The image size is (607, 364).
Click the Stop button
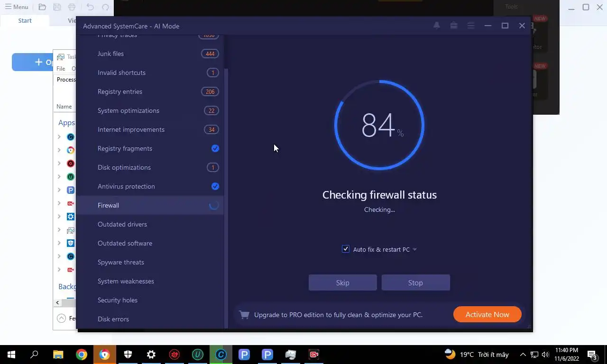click(x=415, y=282)
